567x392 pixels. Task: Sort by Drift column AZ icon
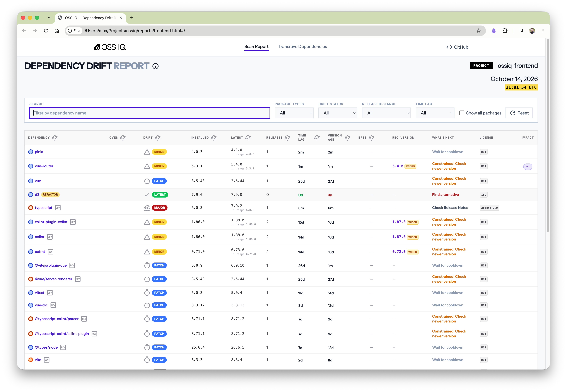[x=157, y=138]
